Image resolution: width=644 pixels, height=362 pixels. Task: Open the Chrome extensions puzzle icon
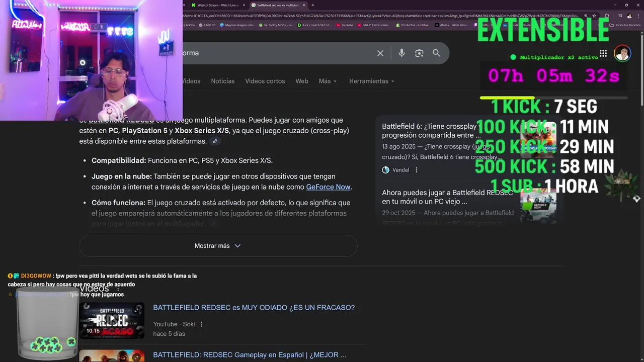click(x=607, y=16)
